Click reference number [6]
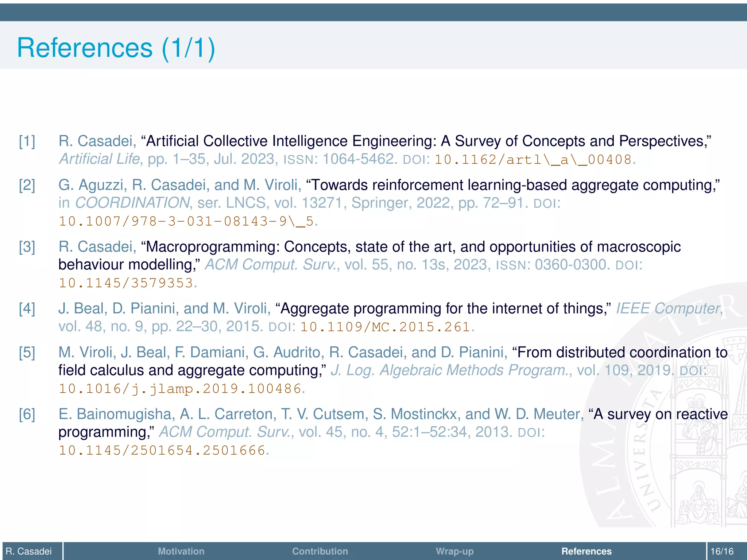Screen dimensions: 747x560 coord(27,414)
